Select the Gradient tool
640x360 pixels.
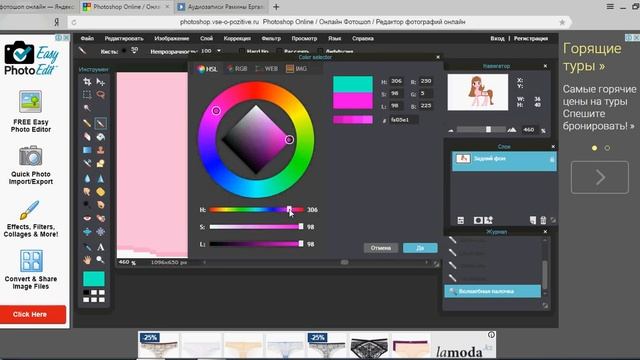coord(87,150)
